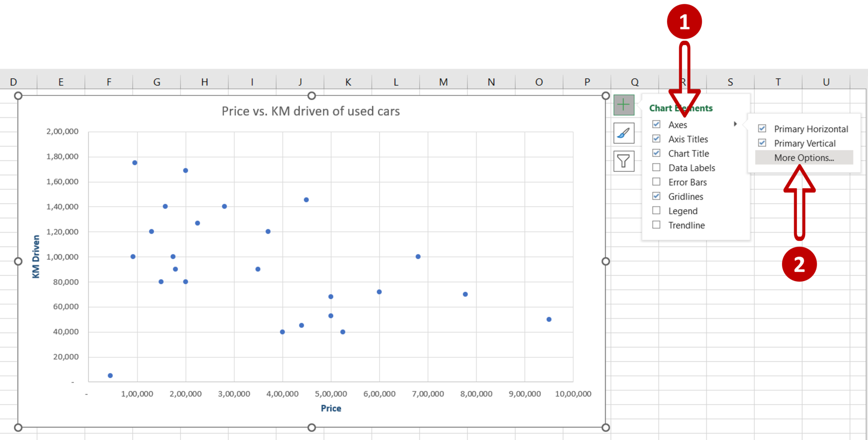
Task: Select the chart title text
Action: point(311,111)
